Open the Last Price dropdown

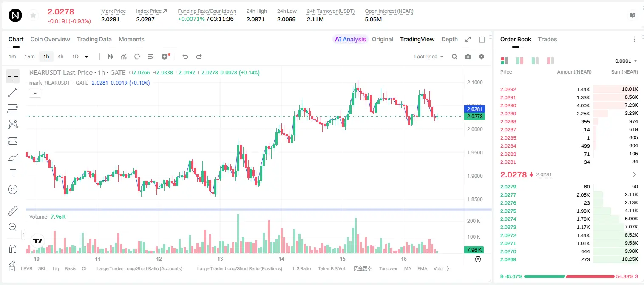428,57
